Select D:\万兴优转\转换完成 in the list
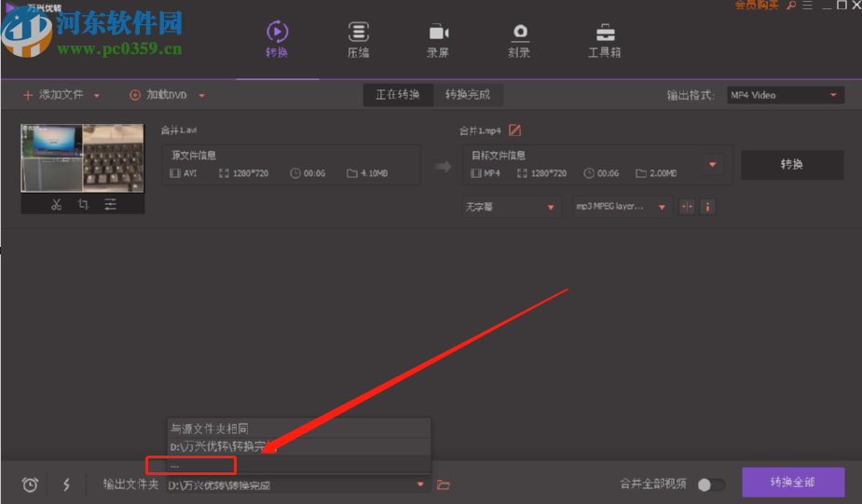This screenshot has height=504, width=862. (298, 446)
